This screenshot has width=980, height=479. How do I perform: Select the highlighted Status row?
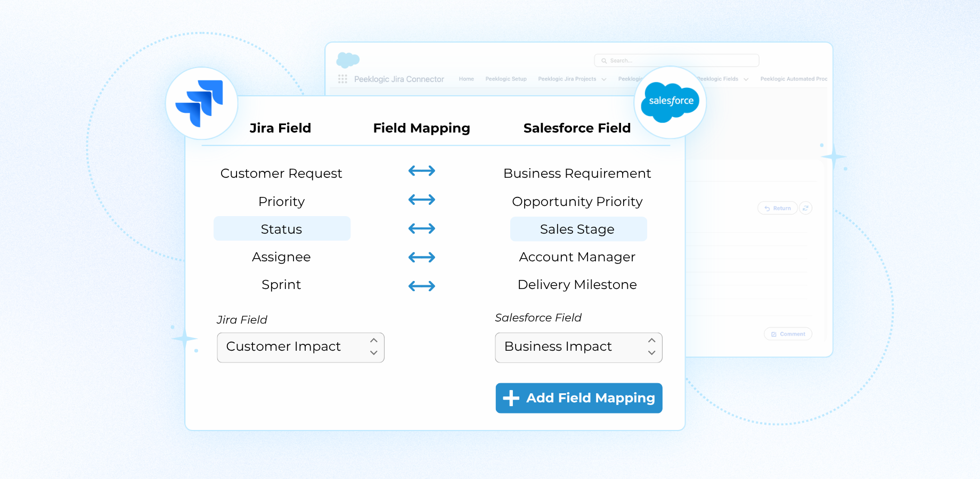pyautogui.click(x=282, y=229)
